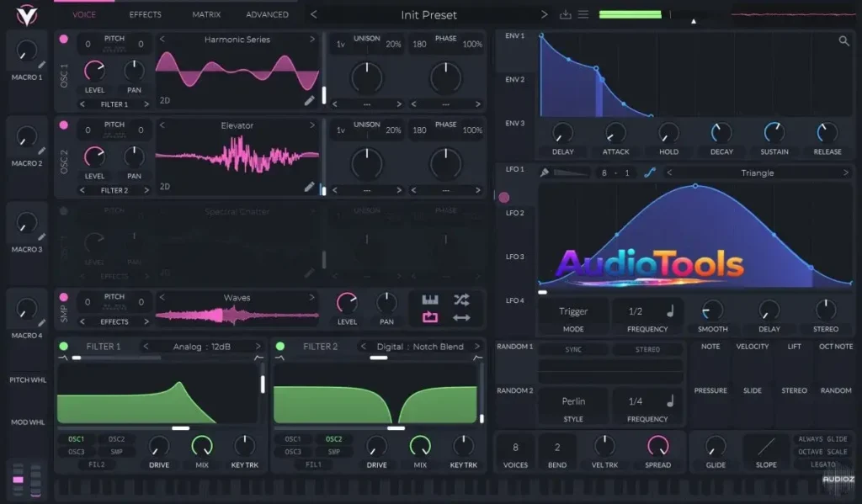Click the bounce mode arrow icon in sampler
Viewport: 862px width, 504px height.
pos(461,317)
